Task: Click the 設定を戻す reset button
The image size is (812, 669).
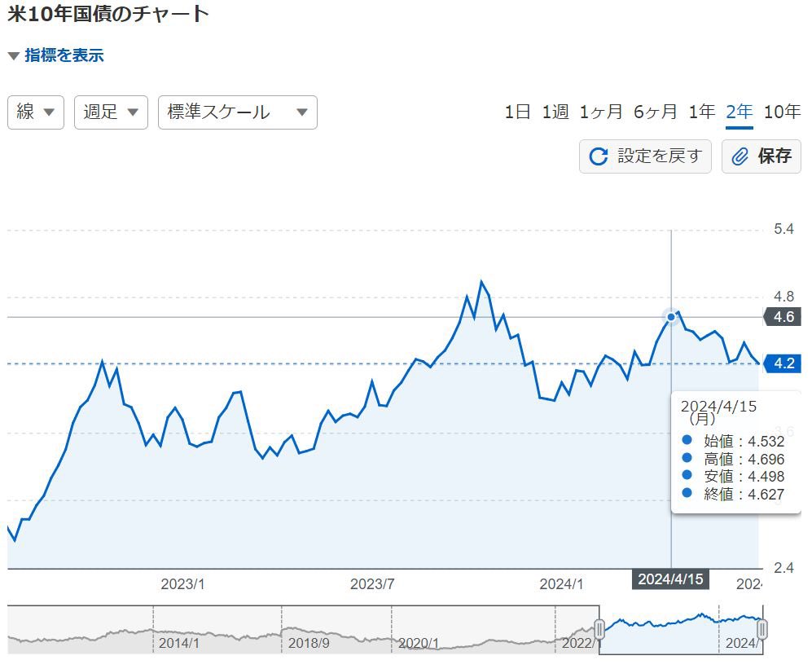Action: click(645, 156)
